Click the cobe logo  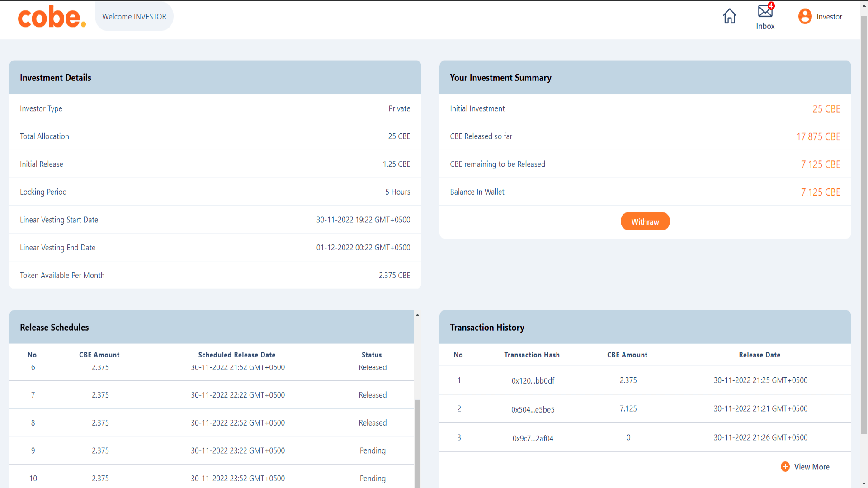pyautogui.click(x=52, y=17)
